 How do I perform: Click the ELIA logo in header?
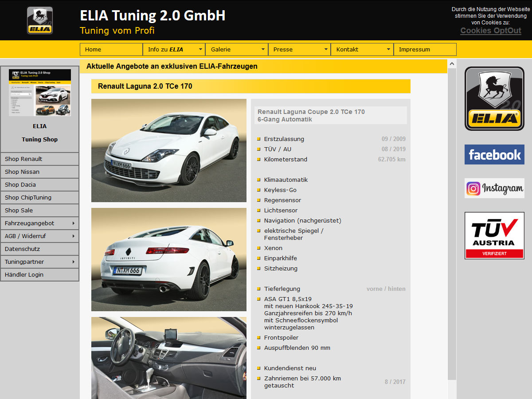40,20
